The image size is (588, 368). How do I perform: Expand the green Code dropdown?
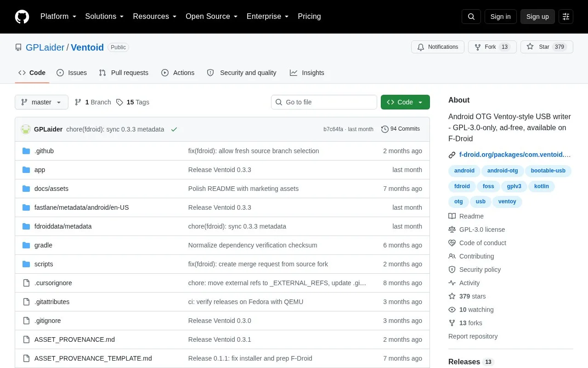pos(405,102)
